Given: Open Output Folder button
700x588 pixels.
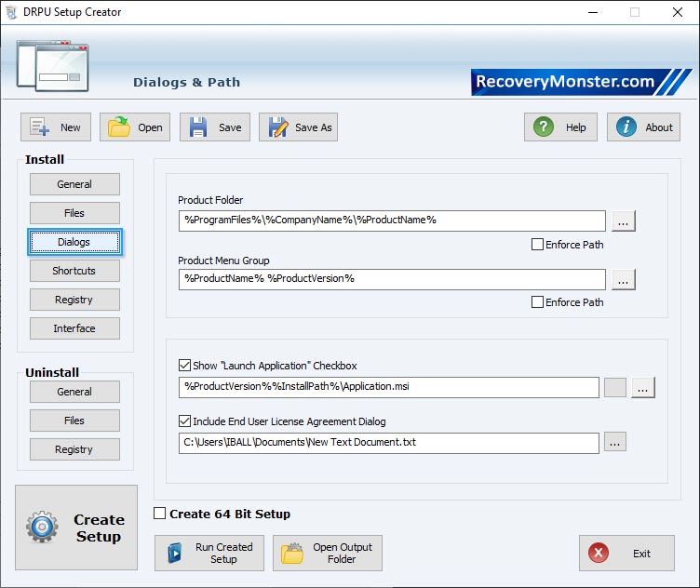Looking at the screenshot, I should click(x=328, y=554).
